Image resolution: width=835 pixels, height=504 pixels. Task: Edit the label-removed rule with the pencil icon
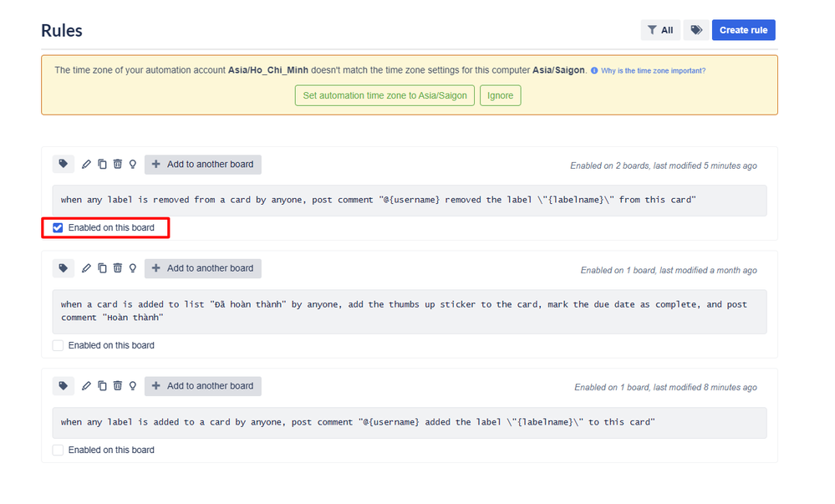(x=86, y=164)
